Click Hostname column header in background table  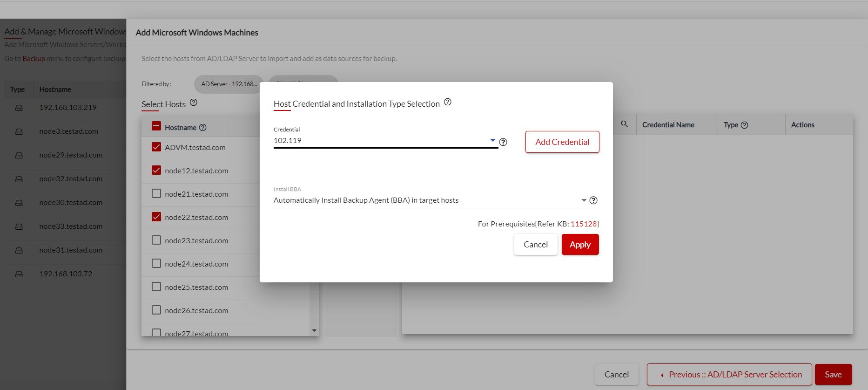click(55, 89)
